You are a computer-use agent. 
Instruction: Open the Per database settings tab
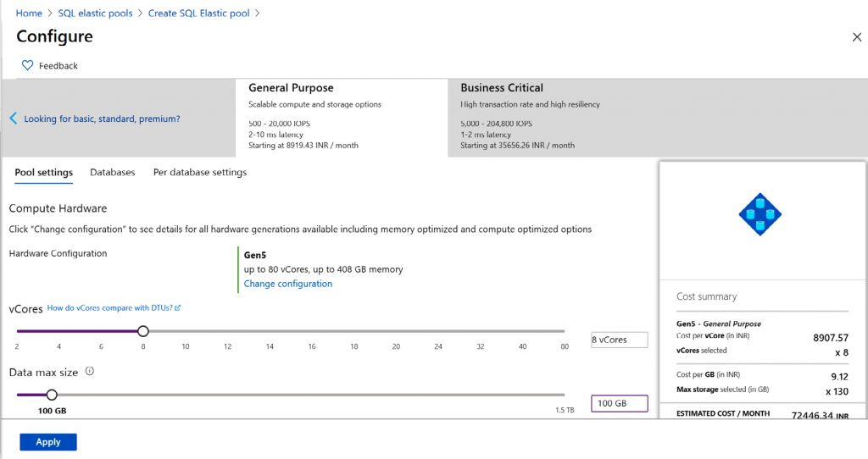200,172
